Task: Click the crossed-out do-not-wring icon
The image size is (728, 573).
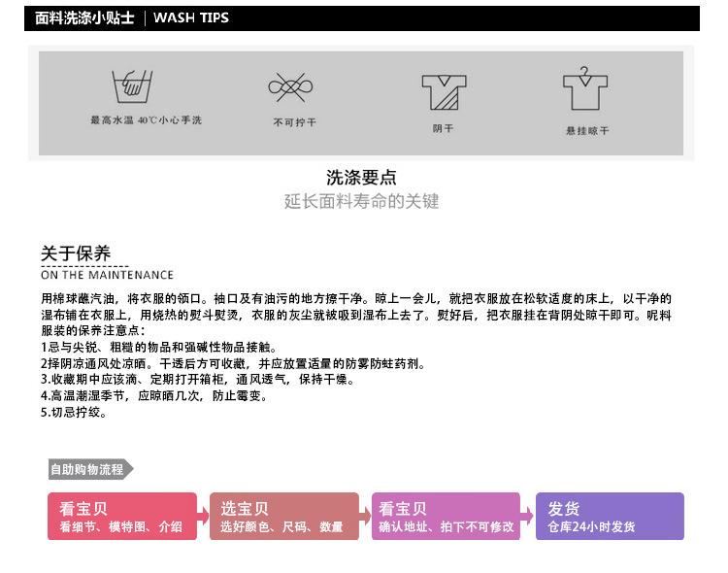Action: point(292,87)
